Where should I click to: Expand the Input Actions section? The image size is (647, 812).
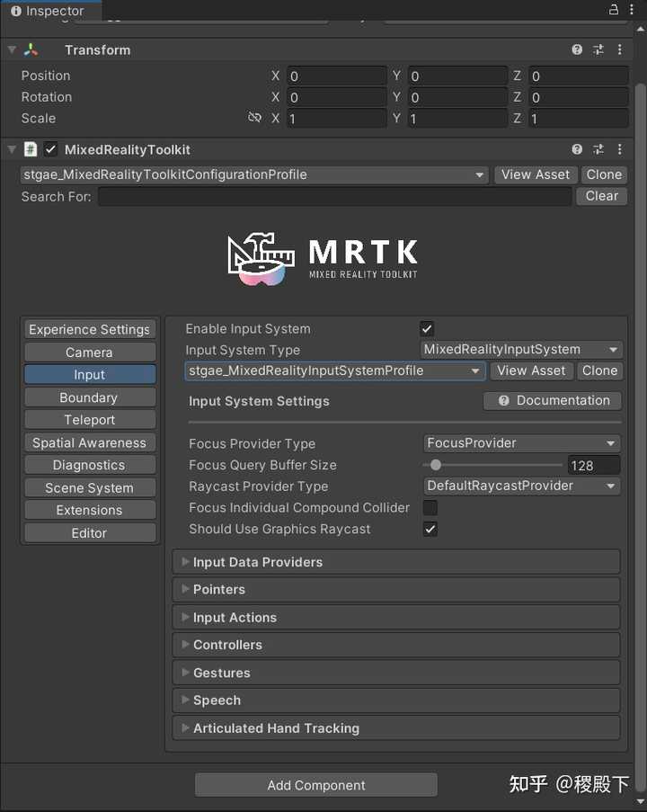pyautogui.click(x=396, y=617)
